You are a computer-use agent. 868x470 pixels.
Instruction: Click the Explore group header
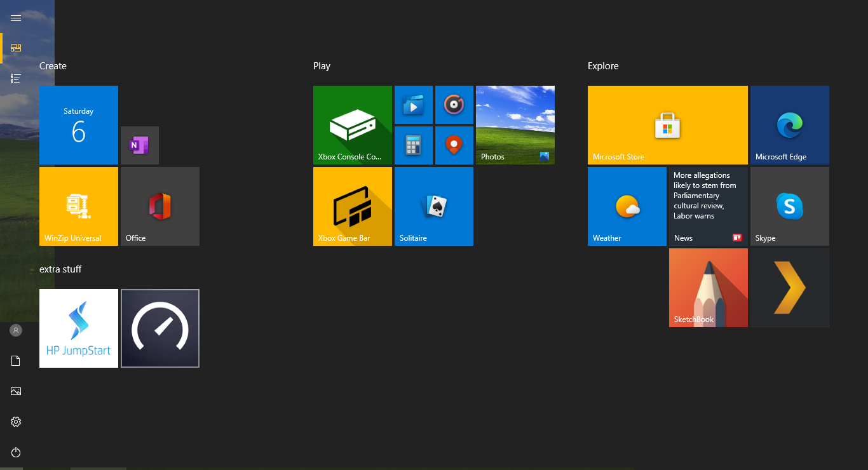click(603, 66)
